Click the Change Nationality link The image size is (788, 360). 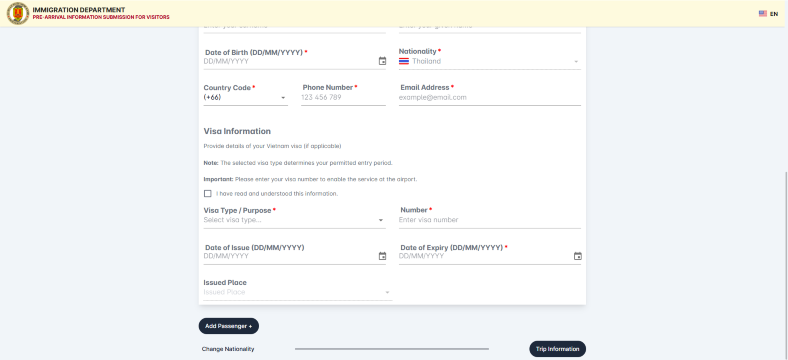[228, 349]
